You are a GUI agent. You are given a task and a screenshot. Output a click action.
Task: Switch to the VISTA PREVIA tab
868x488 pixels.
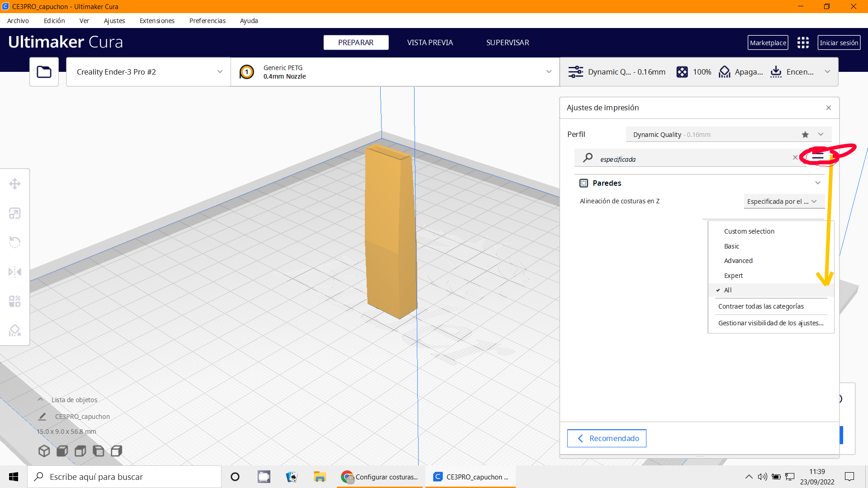[429, 42]
